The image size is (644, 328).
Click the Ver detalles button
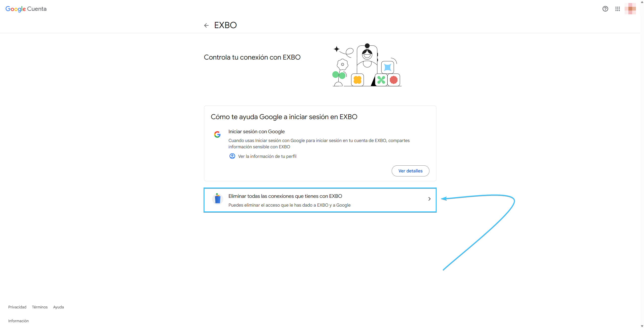(x=410, y=171)
